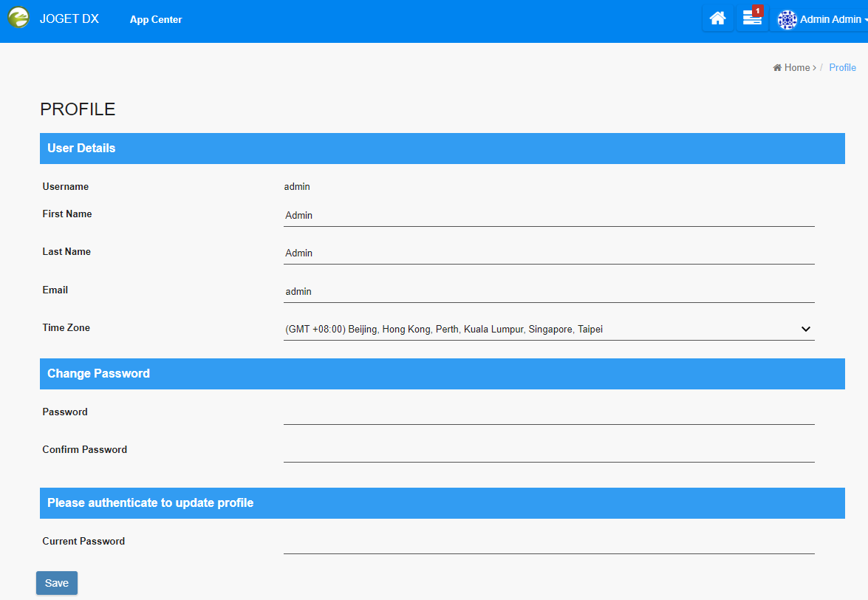This screenshot has height=600, width=868.
Task: Select the Profile breadcrumb item
Action: pos(842,68)
